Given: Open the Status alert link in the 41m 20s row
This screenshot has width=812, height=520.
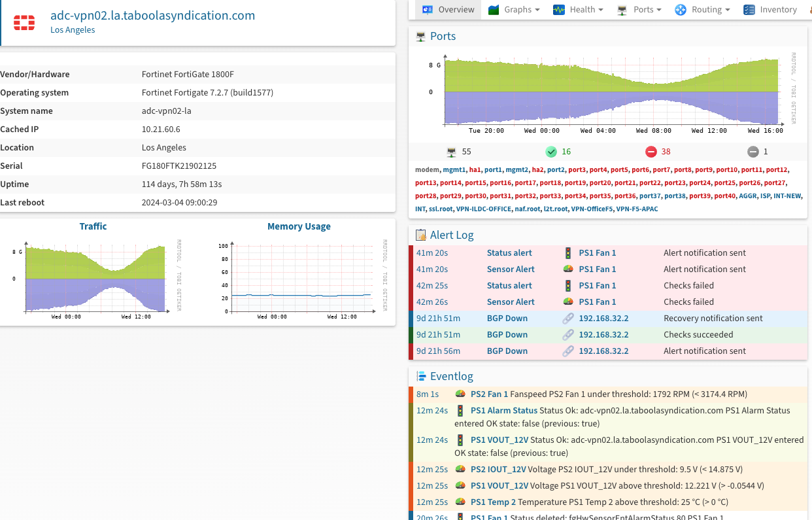Looking at the screenshot, I should point(509,253).
